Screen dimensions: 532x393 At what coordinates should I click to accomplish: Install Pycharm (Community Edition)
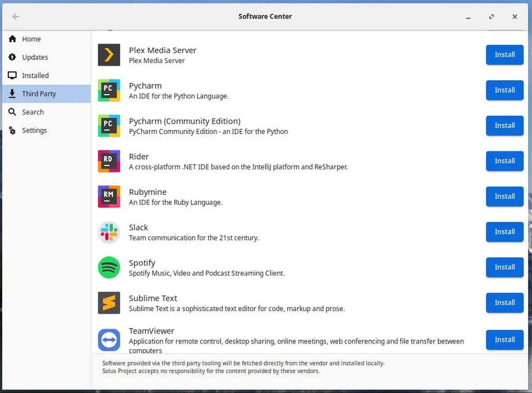(505, 125)
